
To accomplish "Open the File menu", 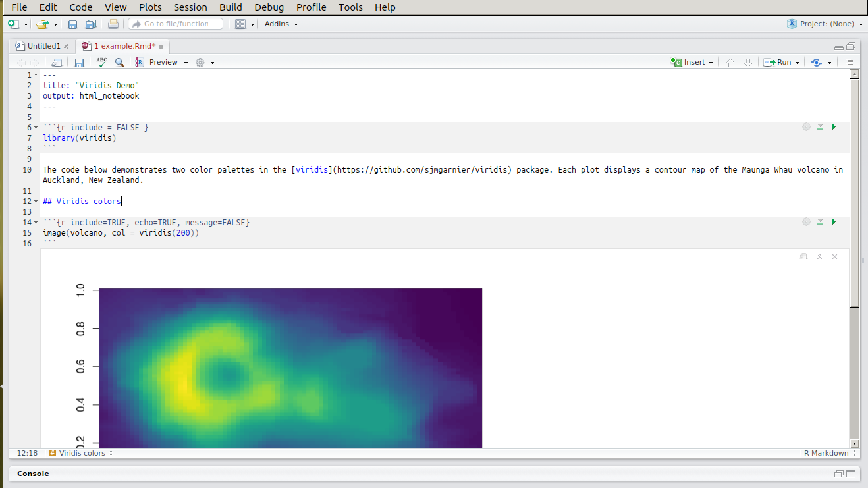I will 19,7.
